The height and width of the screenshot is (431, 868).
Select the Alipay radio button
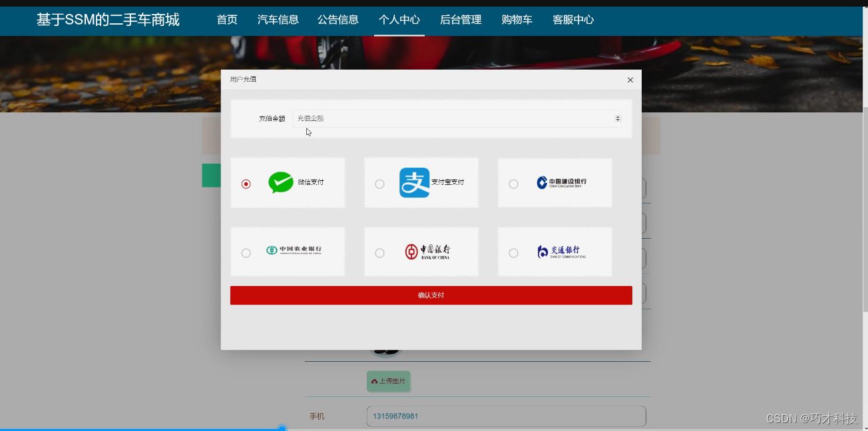tap(379, 184)
